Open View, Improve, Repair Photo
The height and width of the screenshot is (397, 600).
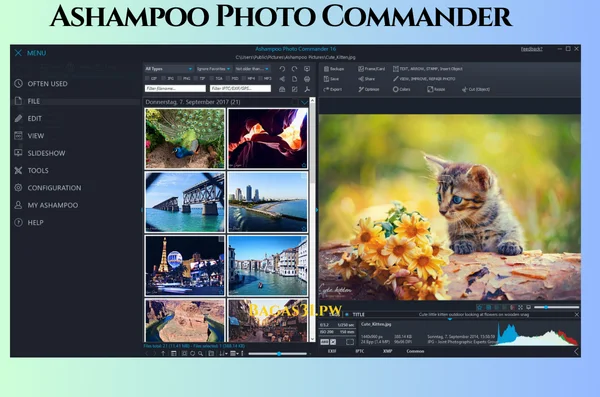click(424, 79)
